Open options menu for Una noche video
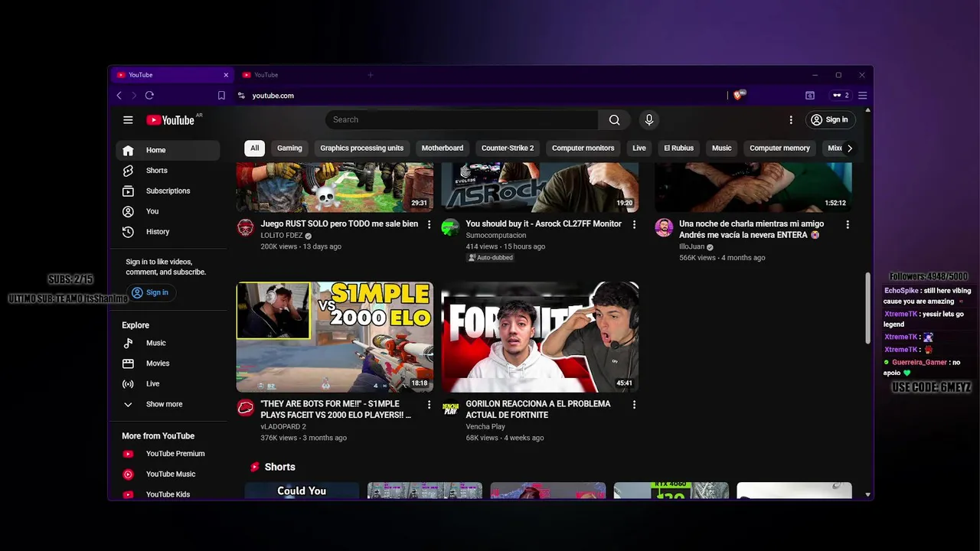Screen dimensions: 980x551 (847, 224)
